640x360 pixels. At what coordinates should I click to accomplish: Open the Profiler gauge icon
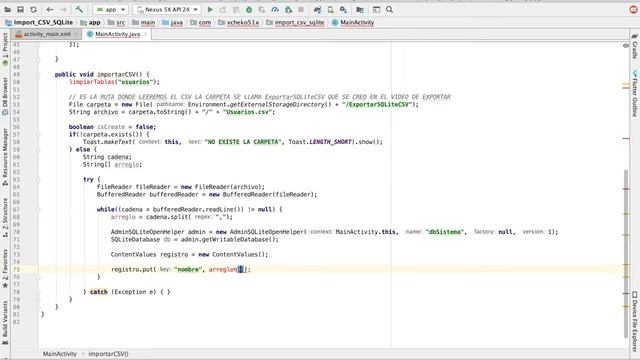[x=275, y=9]
